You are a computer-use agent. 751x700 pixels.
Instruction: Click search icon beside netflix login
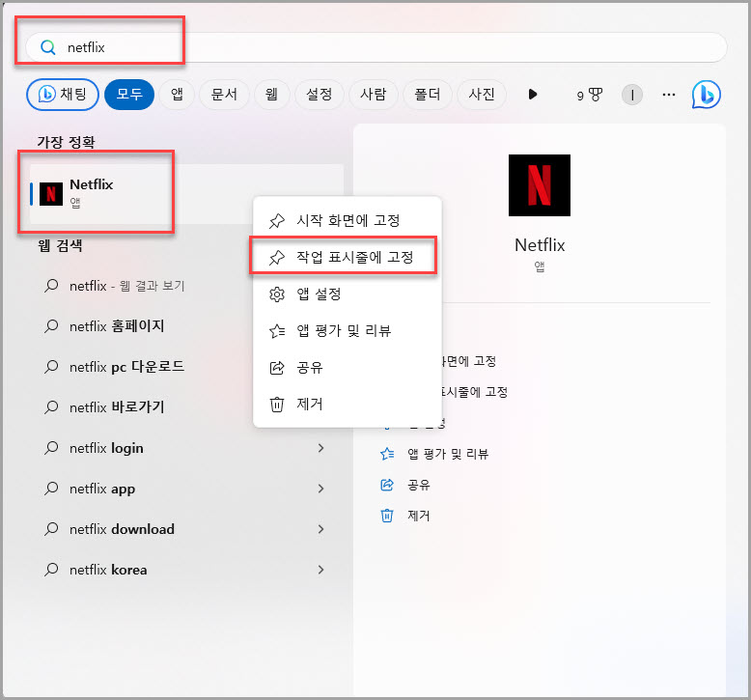point(51,448)
